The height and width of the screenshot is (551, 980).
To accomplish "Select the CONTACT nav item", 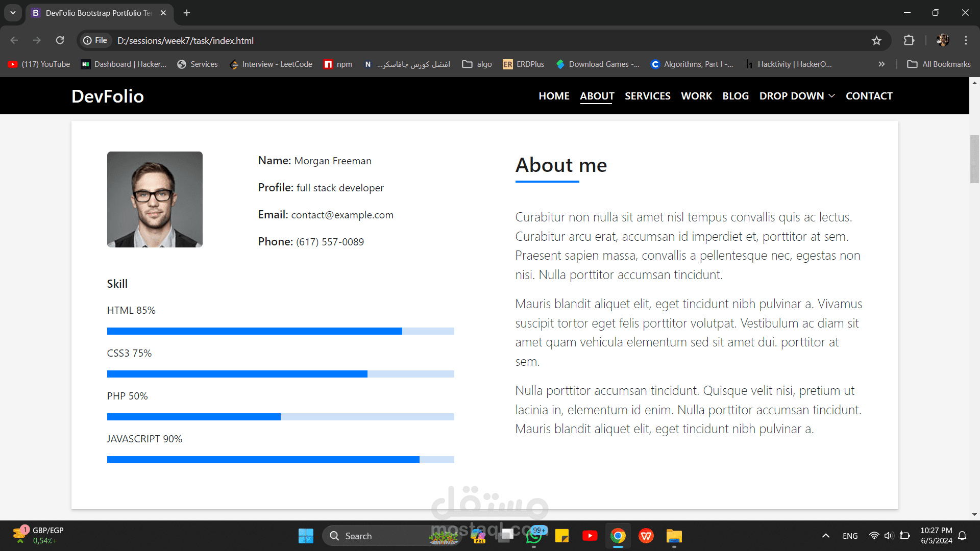I will pos(869,96).
